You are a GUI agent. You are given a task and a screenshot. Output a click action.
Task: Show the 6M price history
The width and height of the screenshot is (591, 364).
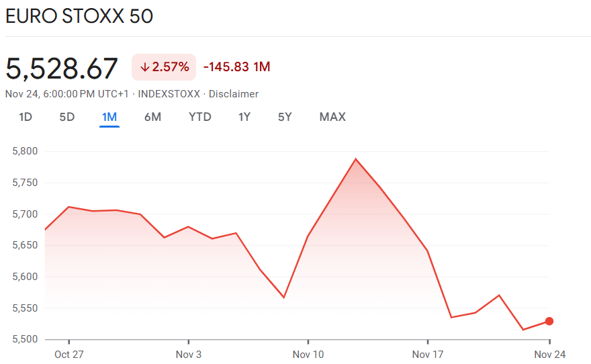click(152, 117)
